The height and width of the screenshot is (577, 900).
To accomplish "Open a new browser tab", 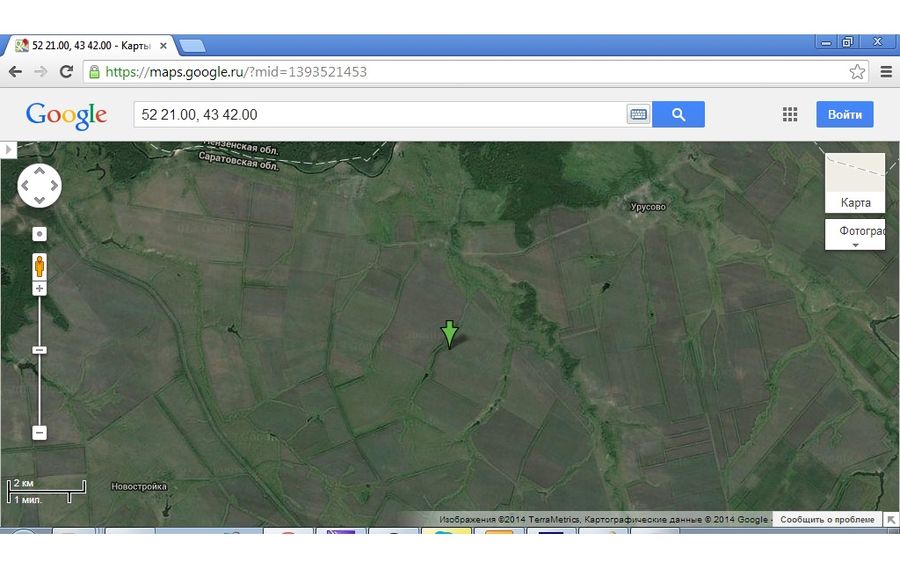I will coord(192,45).
